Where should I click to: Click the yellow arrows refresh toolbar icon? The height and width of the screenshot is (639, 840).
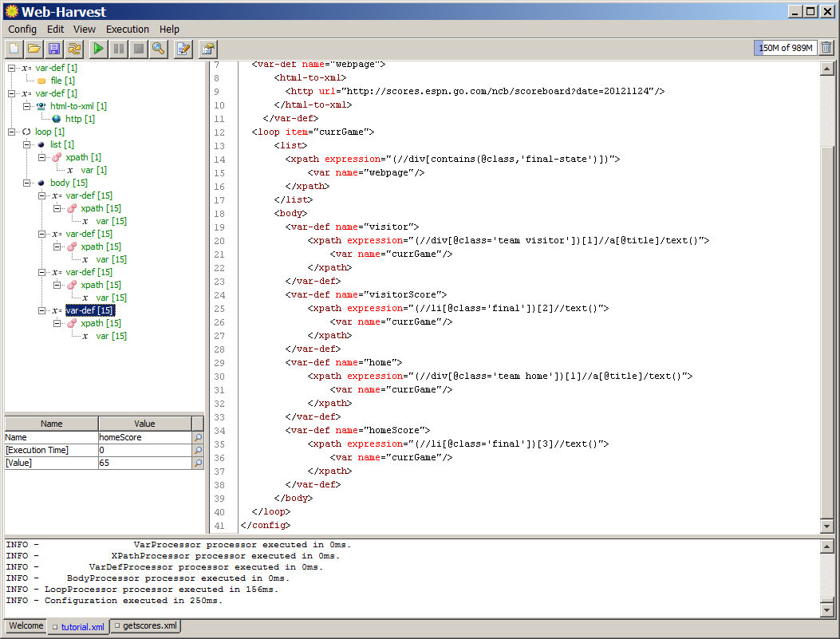point(73,49)
